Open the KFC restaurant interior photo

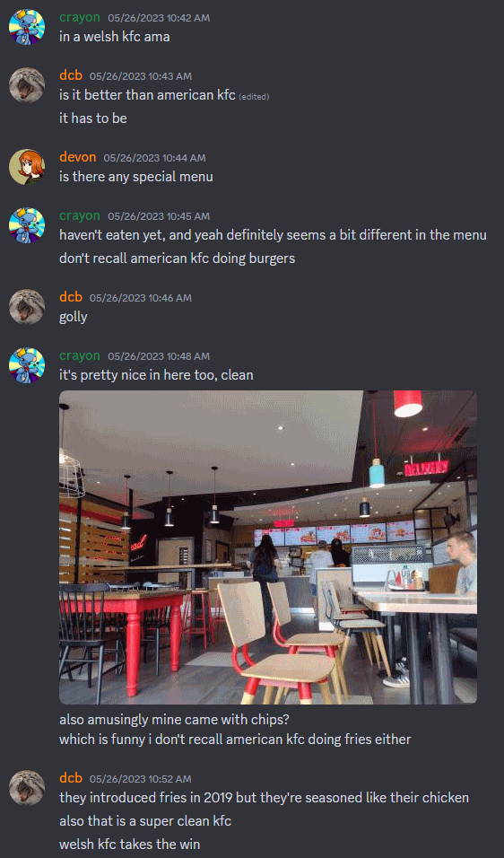268,547
